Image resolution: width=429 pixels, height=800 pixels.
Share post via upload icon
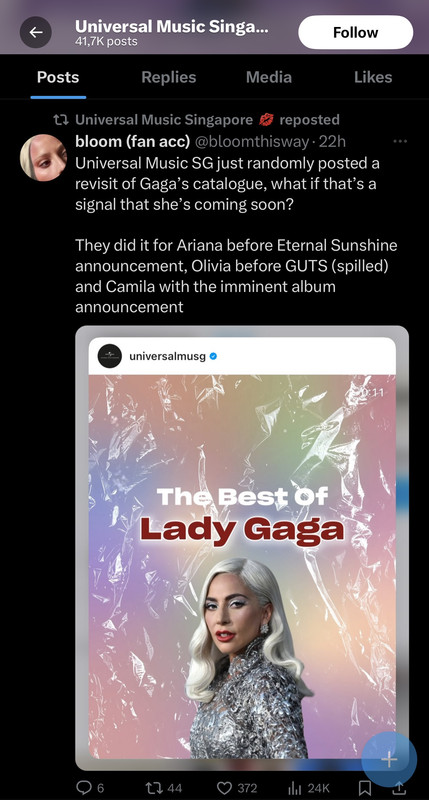point(400,788)
